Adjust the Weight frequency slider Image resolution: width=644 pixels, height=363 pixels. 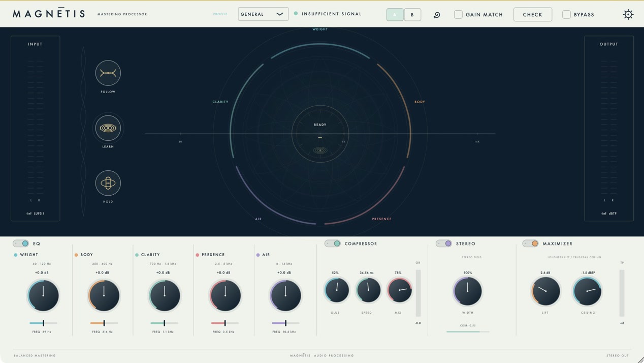point(43,323)
